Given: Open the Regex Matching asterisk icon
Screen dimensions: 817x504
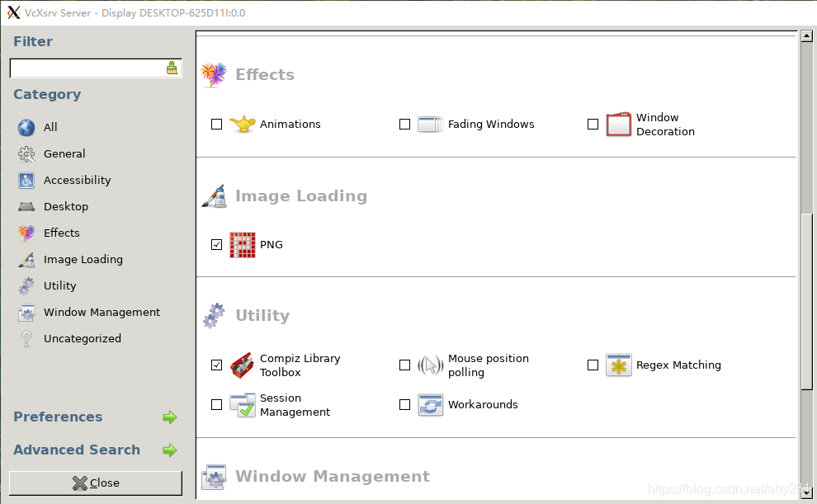Looking at the screenshot, I should (618, 365).
